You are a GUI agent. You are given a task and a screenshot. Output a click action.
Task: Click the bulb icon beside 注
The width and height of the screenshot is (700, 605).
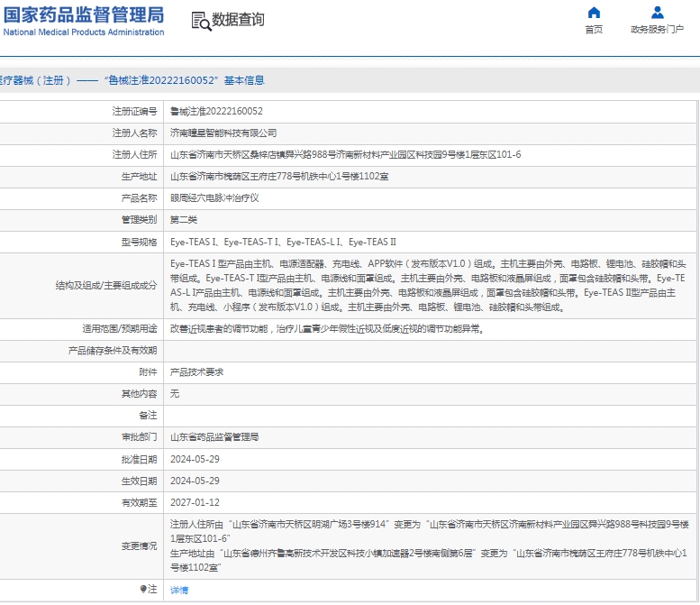[143, 589]
